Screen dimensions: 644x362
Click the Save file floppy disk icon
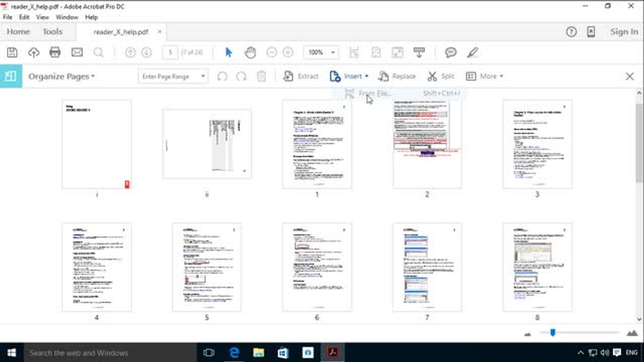click(x=12, y=52)
